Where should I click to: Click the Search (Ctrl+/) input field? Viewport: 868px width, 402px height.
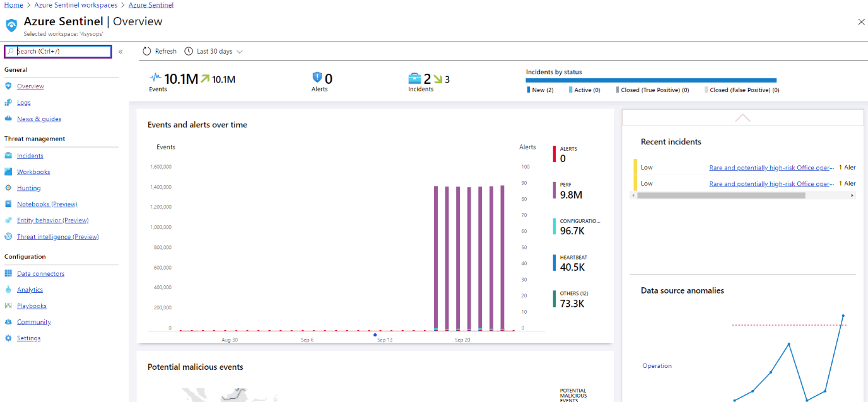58,51
